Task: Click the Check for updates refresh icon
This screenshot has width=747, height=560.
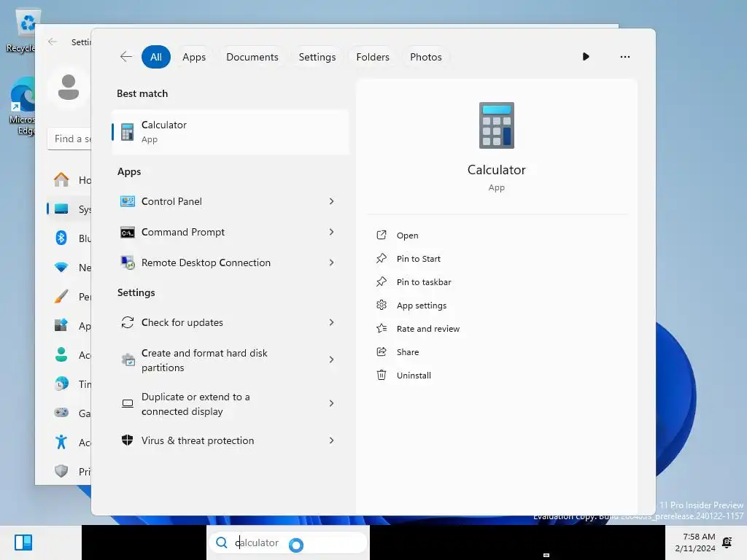Action: tap(127, 322)
